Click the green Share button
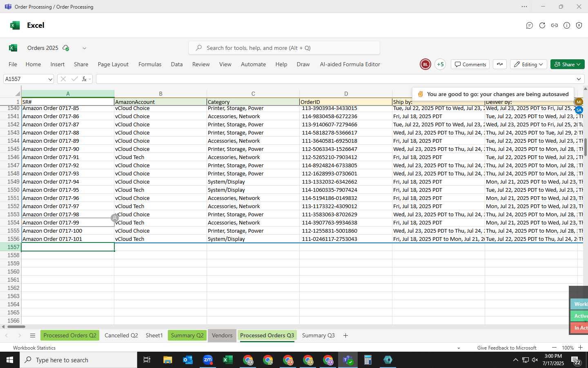The height and width of the screenshot is (368, 588). [568, 64]
